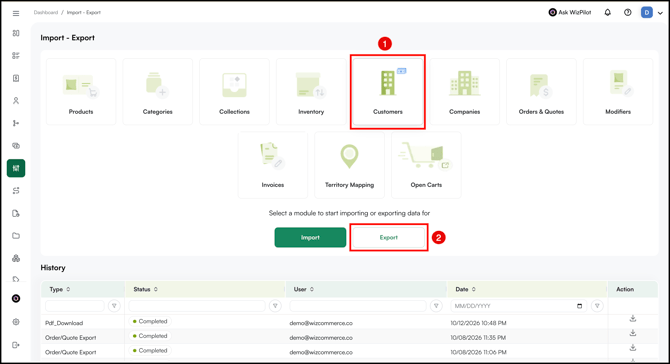670x364 pixels.
Task: Expand the user account chevron
Action: click(660, 13)
